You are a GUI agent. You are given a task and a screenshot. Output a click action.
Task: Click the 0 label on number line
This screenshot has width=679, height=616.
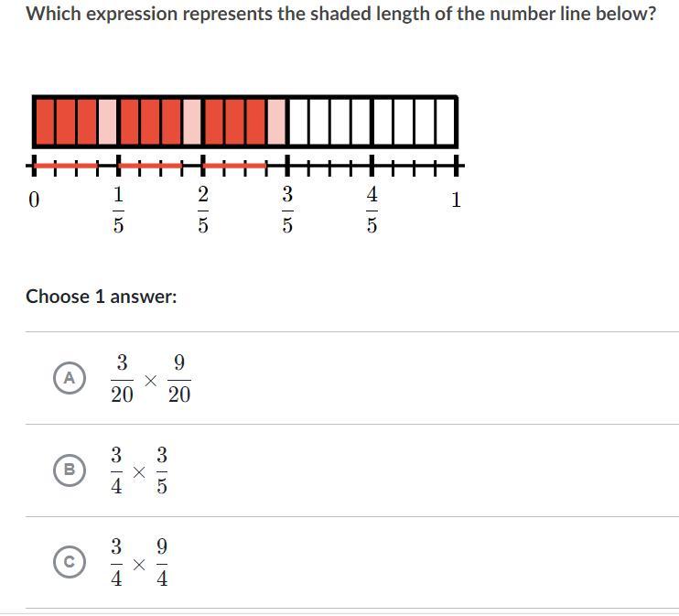coord(34,200)
